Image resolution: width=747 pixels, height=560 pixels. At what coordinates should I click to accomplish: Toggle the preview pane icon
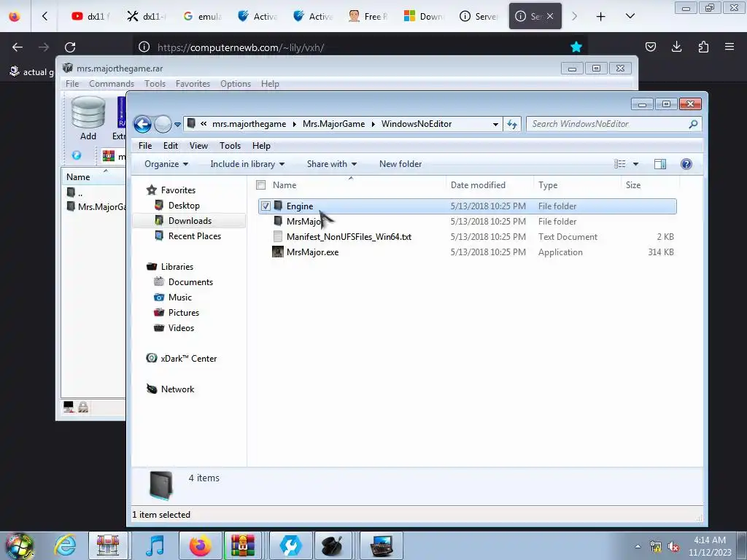point(660,164)
